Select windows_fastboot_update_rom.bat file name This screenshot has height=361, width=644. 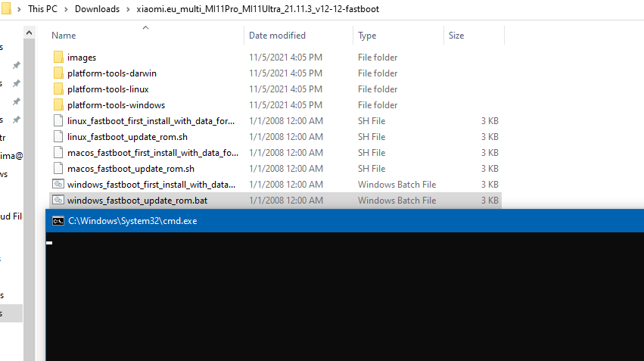[137, 201]
